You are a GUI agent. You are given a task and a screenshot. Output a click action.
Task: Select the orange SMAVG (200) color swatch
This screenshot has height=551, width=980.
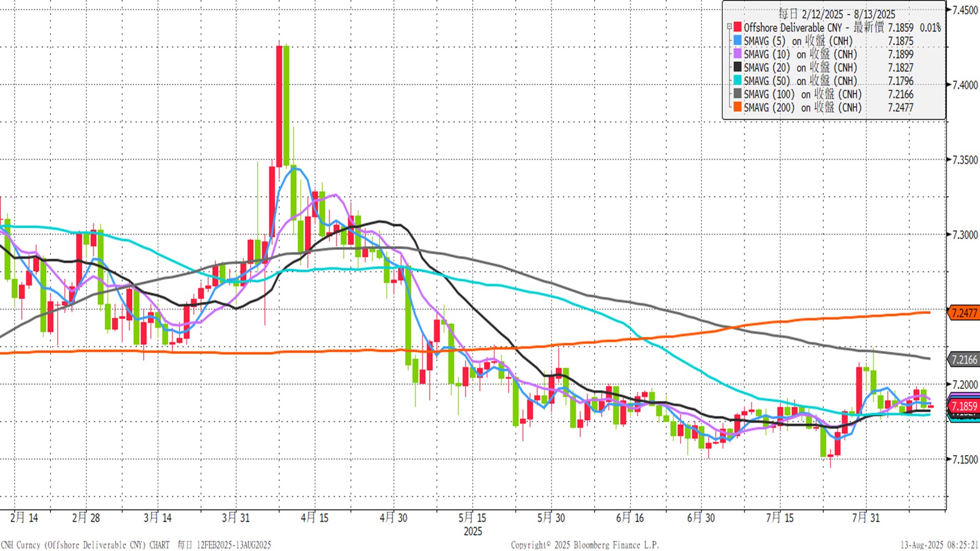737,107
